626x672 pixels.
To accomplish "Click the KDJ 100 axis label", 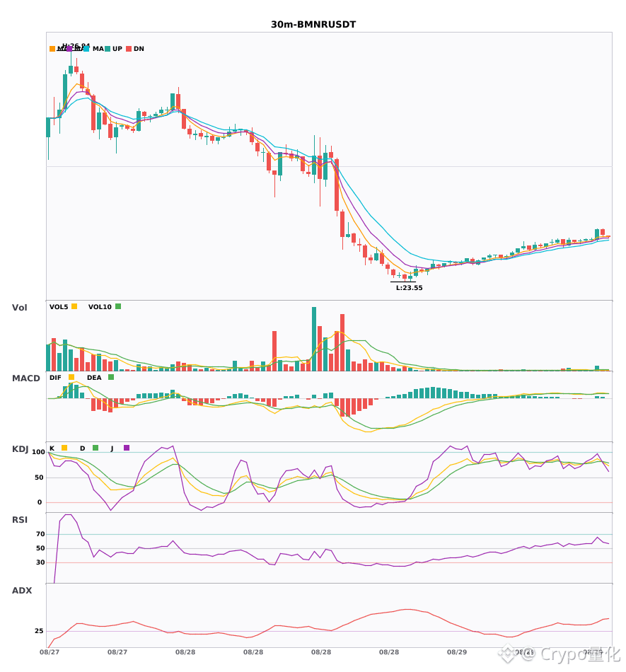I will [x=39, y=452].
